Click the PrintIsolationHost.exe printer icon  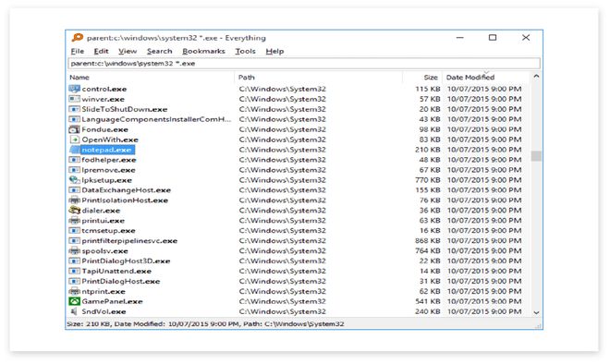74,200
